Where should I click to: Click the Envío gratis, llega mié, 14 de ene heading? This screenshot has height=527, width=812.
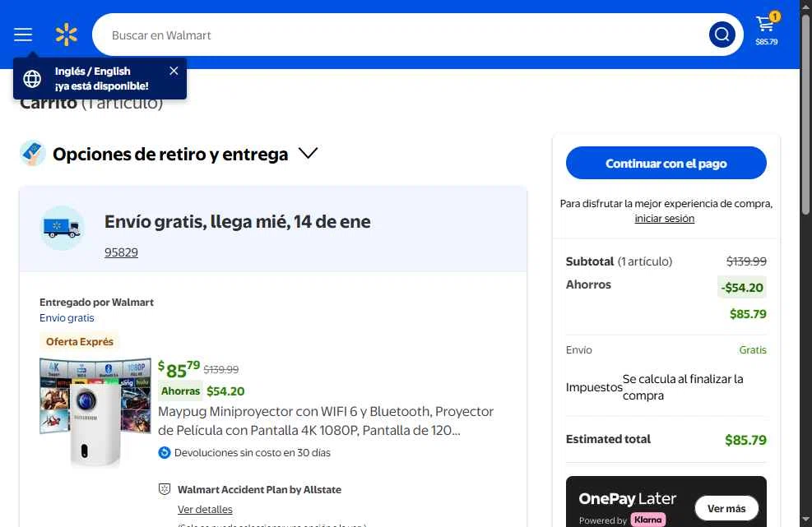tap(238, 221)
